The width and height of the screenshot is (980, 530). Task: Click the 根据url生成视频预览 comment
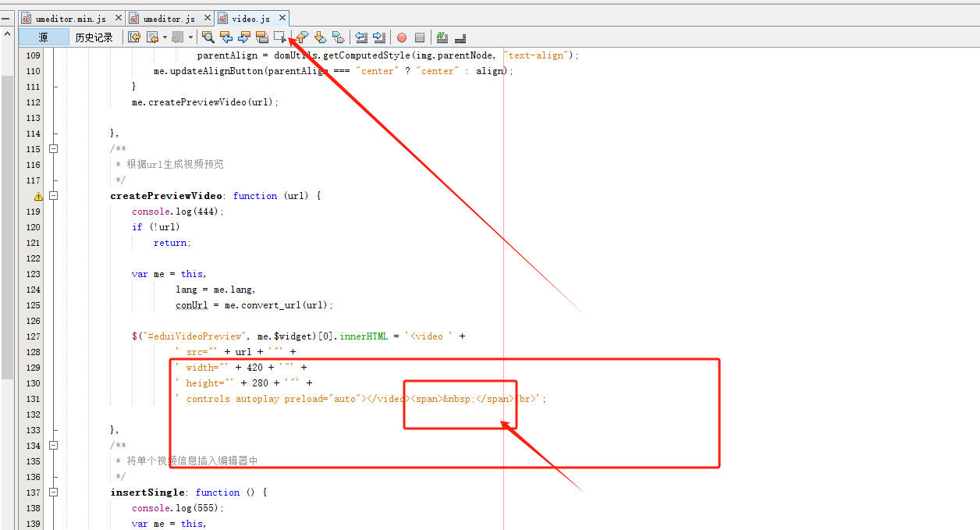(175, 165)
